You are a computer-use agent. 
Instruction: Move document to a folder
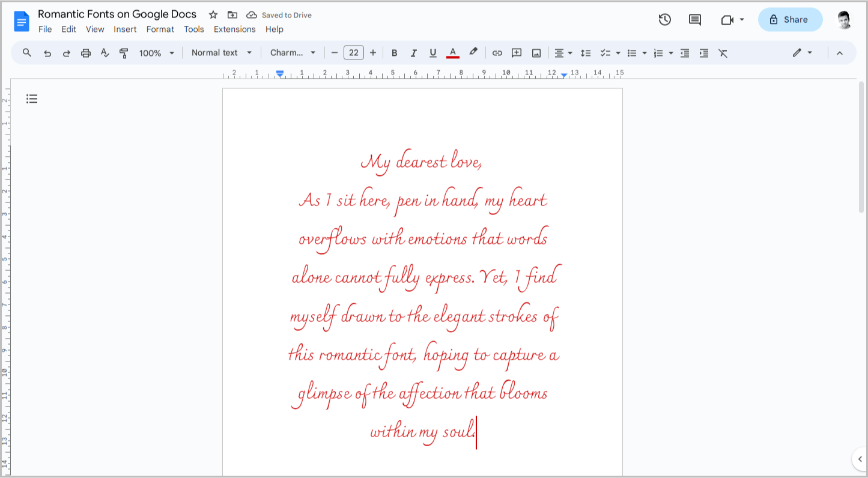(232, 15)
